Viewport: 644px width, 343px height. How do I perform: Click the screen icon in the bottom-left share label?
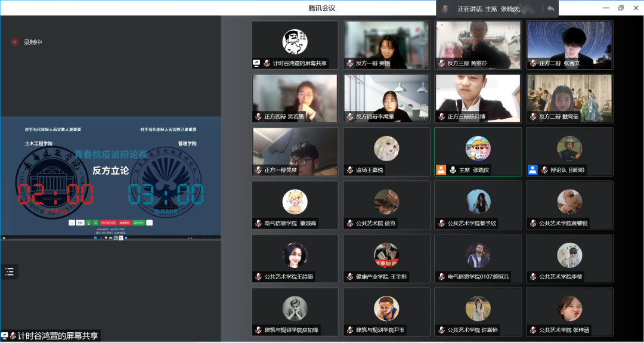tap(5, 335)
